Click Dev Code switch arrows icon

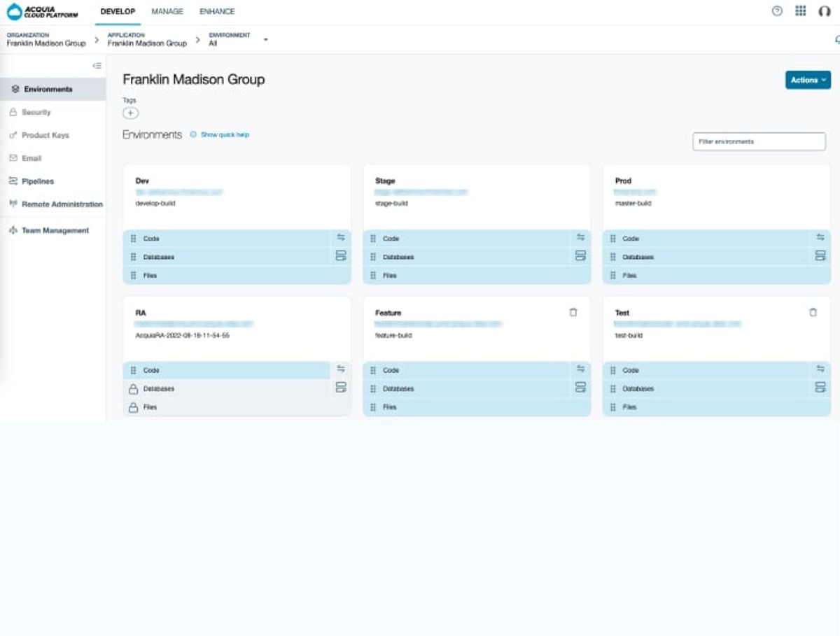341,238
